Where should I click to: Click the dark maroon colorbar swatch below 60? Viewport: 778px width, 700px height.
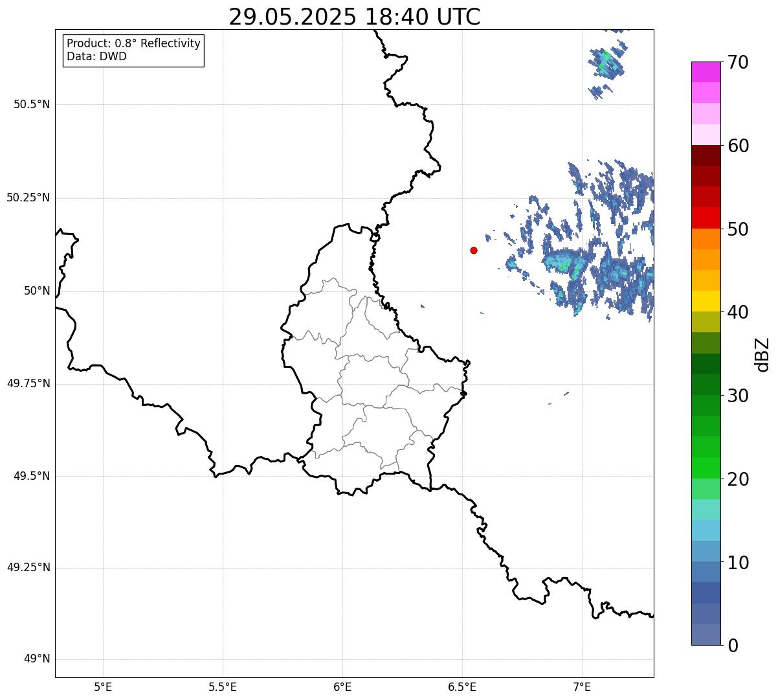(x=706, y=155)
